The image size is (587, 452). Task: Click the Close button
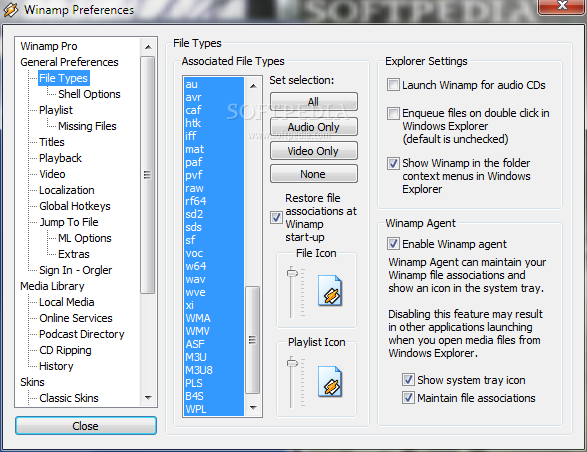coord(86,426)
